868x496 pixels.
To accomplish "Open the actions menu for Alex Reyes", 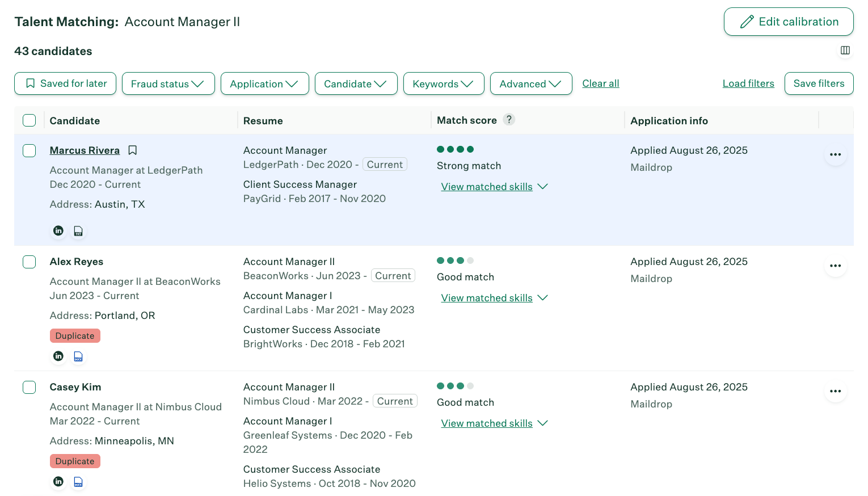I will [x=835, y=265].
